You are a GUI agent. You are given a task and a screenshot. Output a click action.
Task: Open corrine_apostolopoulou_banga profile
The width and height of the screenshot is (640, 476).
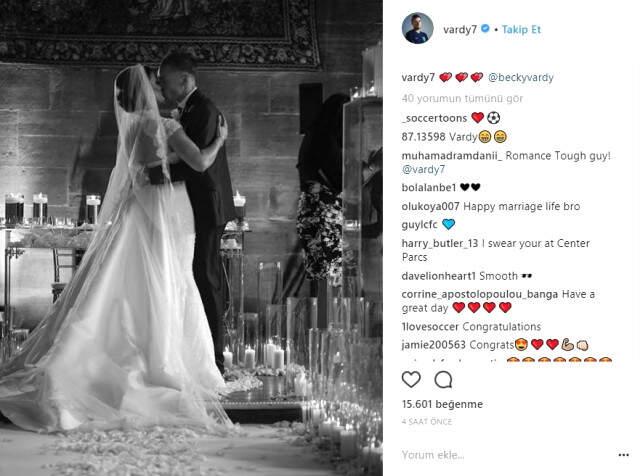(x=480, y=294)
